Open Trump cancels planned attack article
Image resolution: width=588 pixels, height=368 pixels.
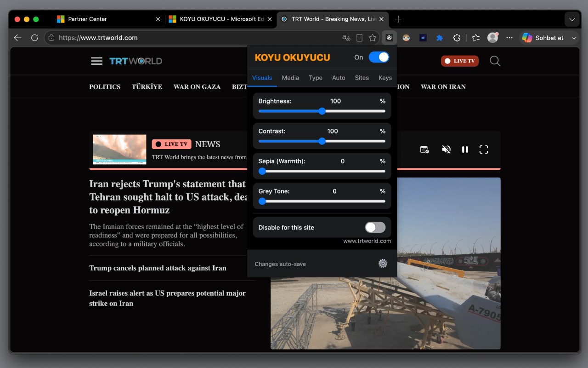(x=158, y=268)
